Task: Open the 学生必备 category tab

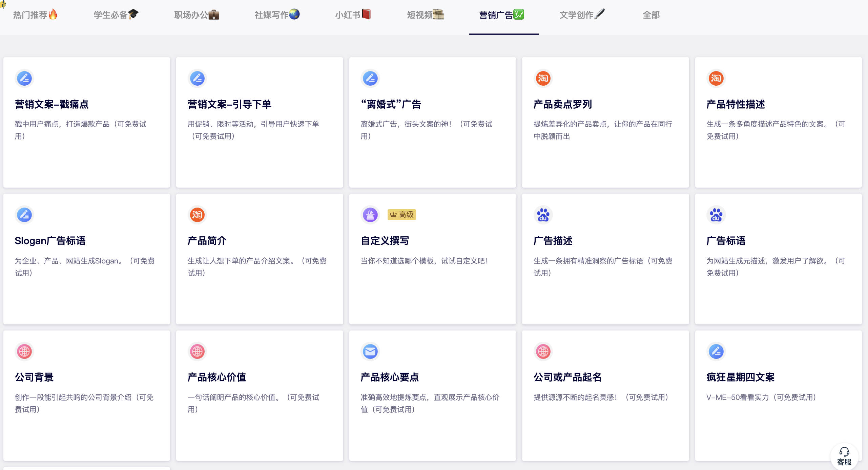Action: point(116,15)
